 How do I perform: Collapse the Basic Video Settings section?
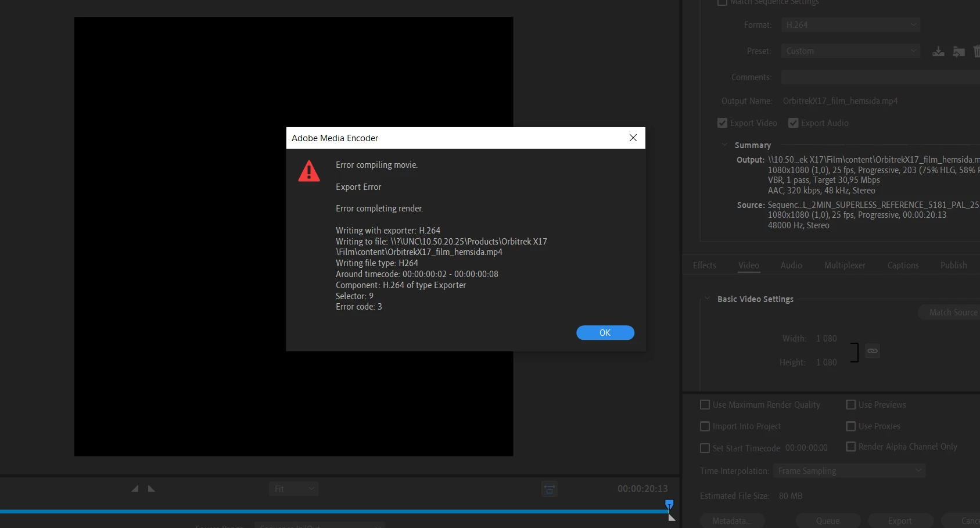707,299
